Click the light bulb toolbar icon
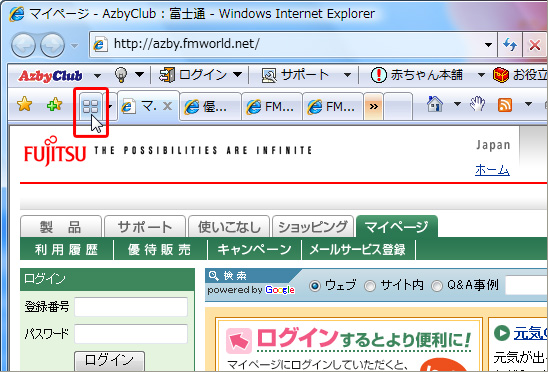This screenshot has height=372, width=548. (121, 75)
